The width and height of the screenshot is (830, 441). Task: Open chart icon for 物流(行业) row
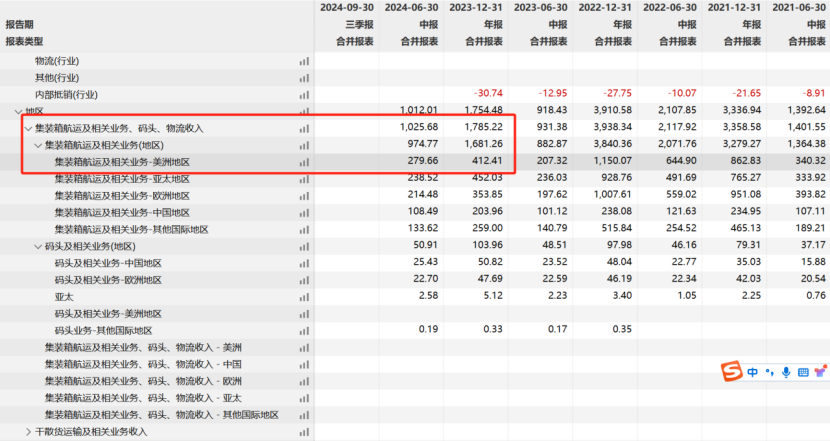click(304, 61)
